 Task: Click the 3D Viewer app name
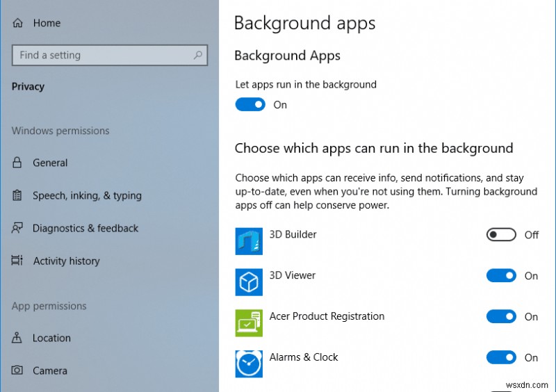(293, 275)
